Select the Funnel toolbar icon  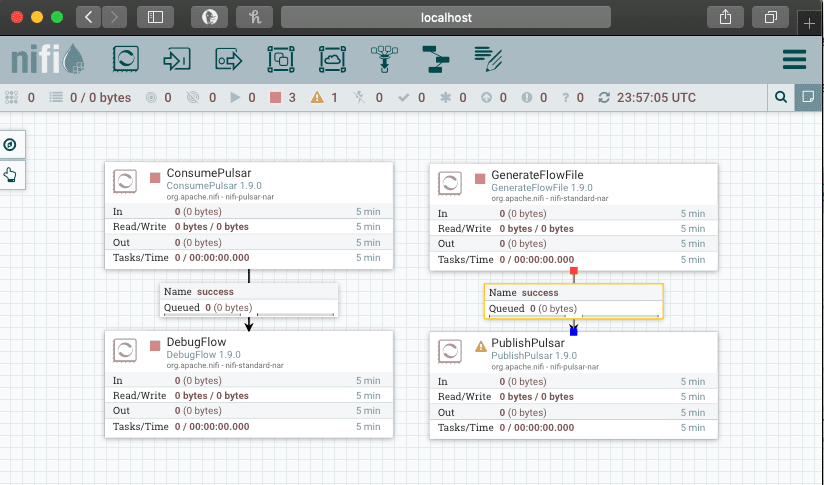(384, 59)
